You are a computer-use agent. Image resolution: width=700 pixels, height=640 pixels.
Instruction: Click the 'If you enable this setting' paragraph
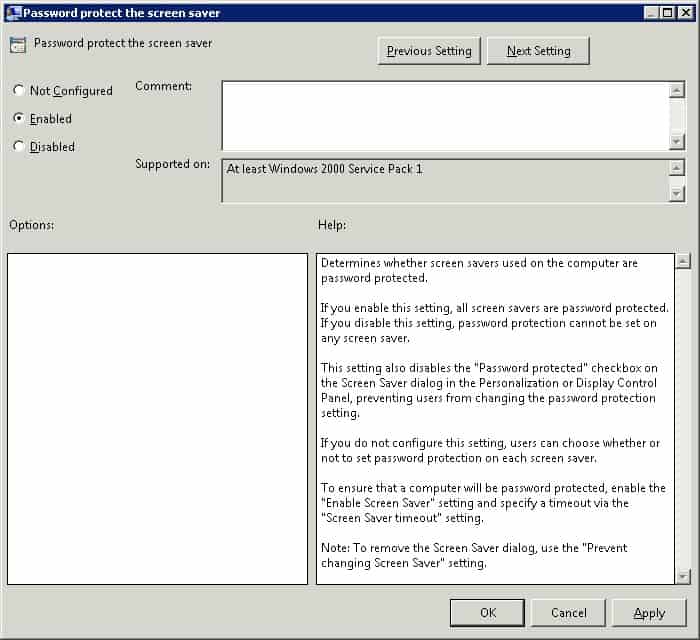point(495,323)
